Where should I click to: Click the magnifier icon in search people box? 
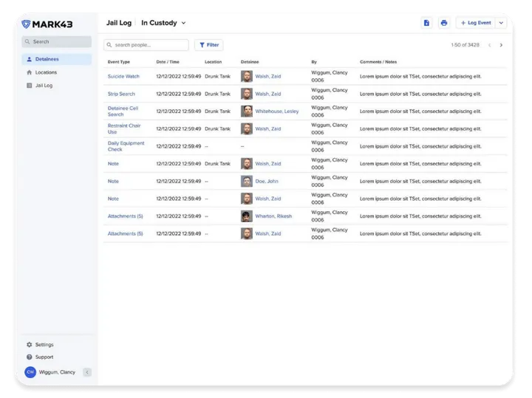[109, 45]
